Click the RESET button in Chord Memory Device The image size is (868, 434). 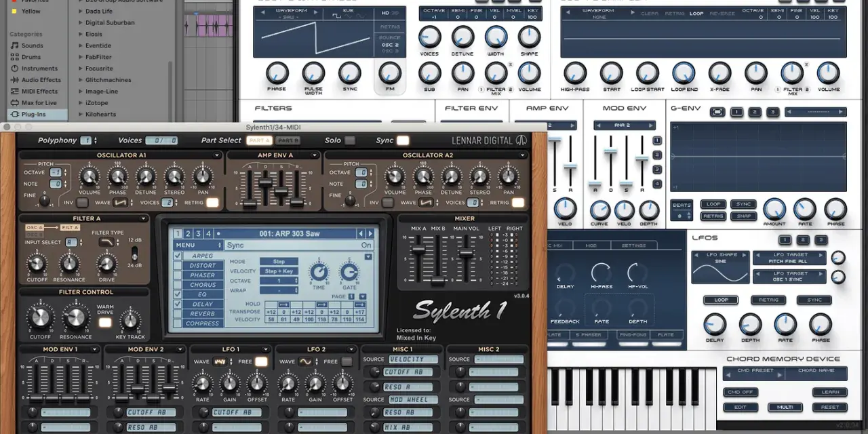tap(830, 408)
